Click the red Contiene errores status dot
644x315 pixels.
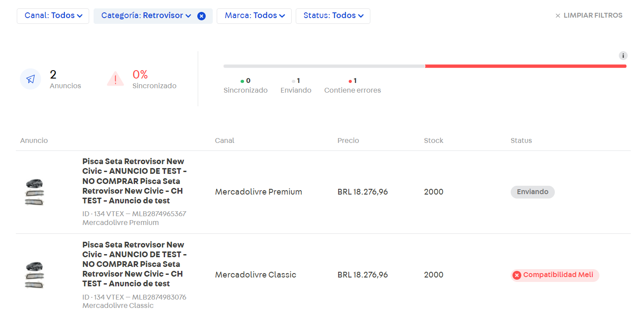[350, 81]
